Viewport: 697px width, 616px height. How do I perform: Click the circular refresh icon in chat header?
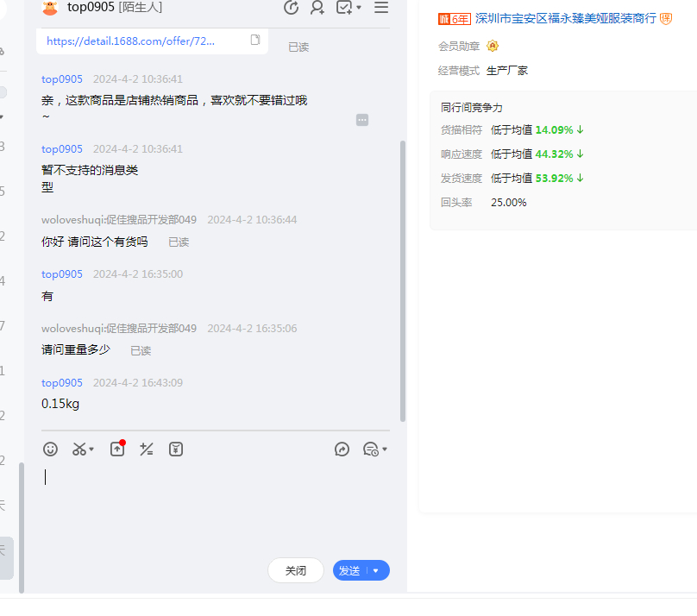click(x=292, y=8)
